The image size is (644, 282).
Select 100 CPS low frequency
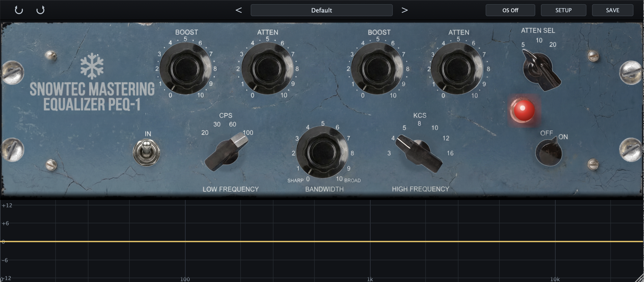(248, 133)
